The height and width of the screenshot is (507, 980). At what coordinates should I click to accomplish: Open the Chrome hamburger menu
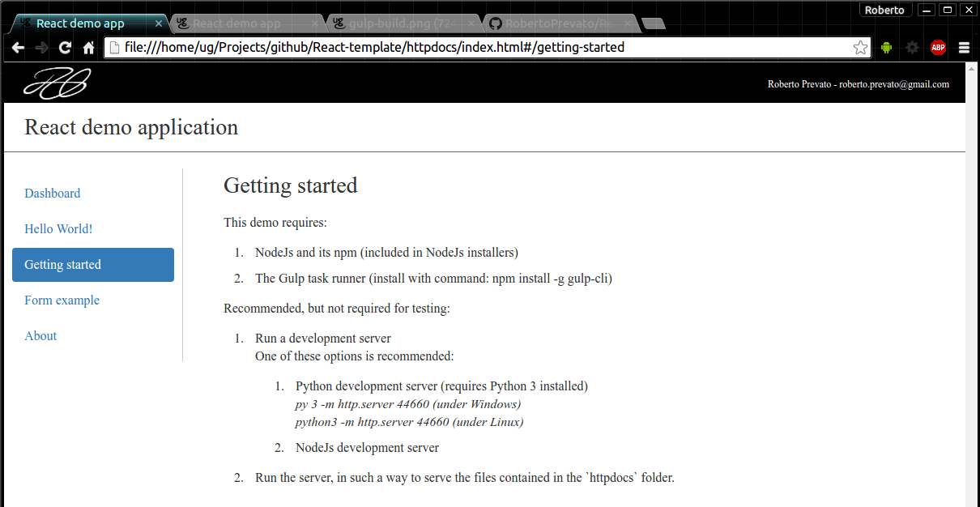964,48
